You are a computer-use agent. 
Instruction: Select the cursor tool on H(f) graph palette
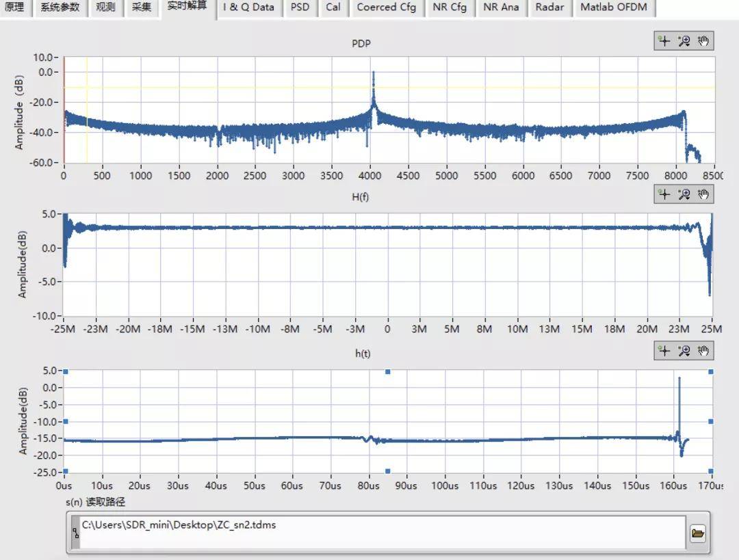(x=664, y=194)
